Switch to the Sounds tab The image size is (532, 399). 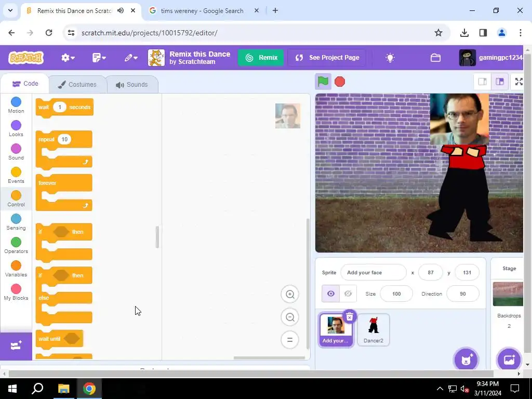(x=132, y=85)
